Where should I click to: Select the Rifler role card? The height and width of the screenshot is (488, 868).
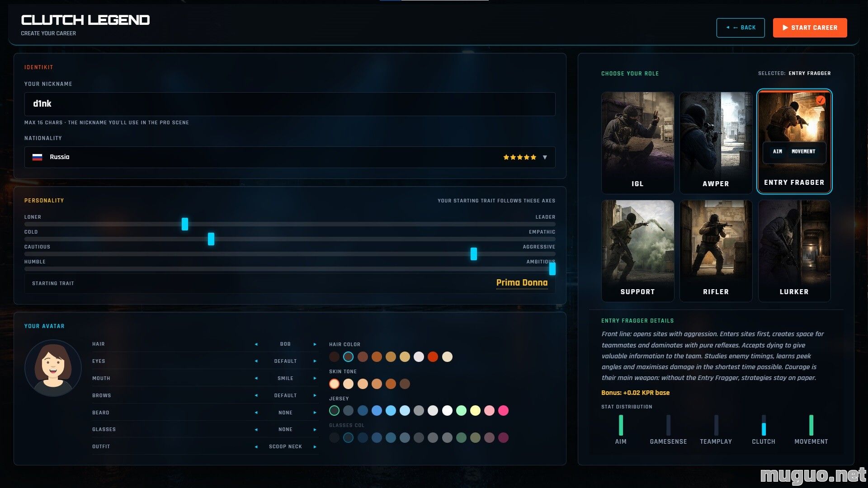pyautogui.click(x=716, y=251)
